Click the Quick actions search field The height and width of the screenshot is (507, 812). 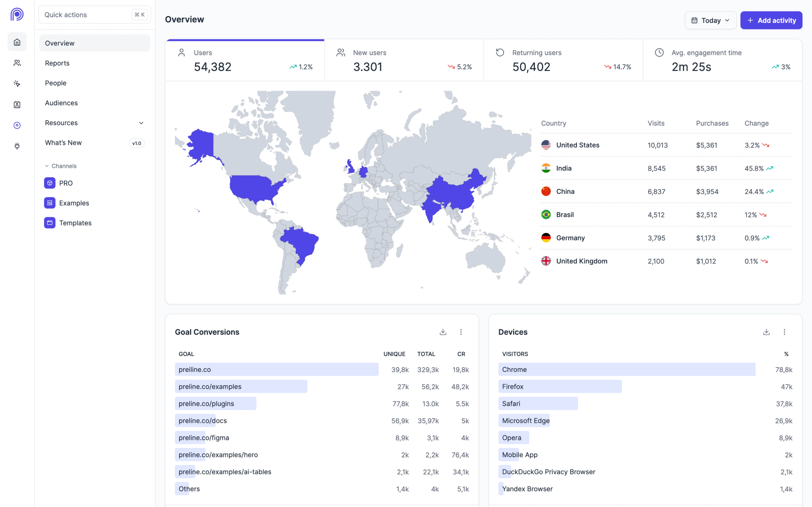(95, 14)
